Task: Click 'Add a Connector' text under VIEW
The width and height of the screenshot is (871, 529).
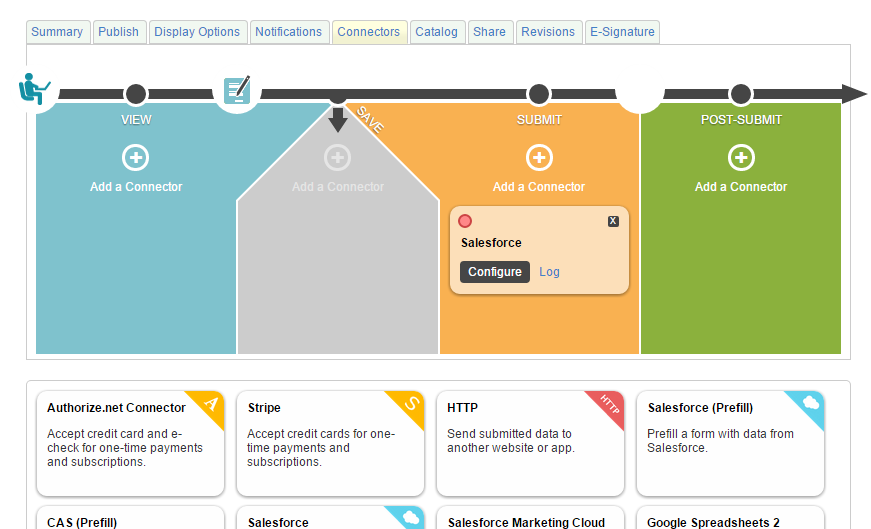Action: click(x=136, y=187)
